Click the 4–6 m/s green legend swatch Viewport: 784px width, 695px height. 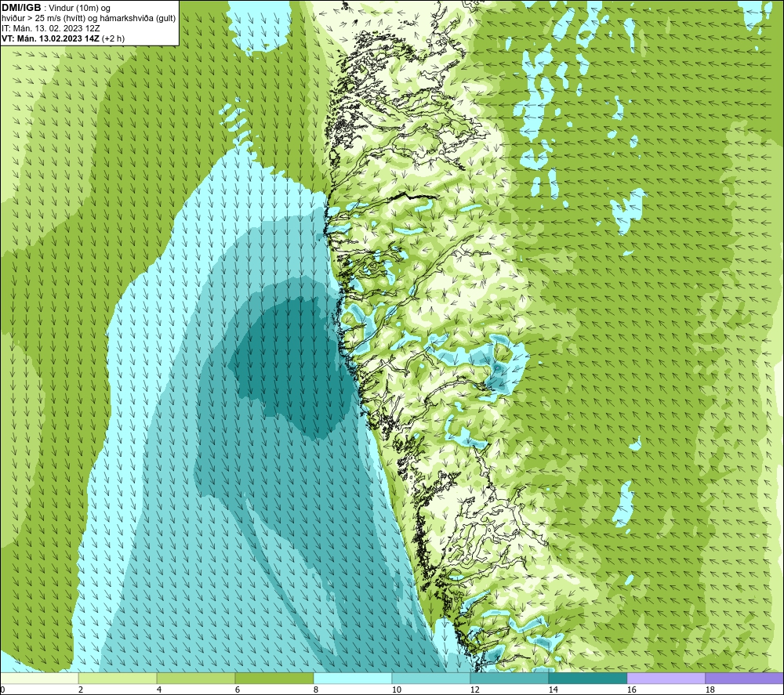(x=196, y=678)
